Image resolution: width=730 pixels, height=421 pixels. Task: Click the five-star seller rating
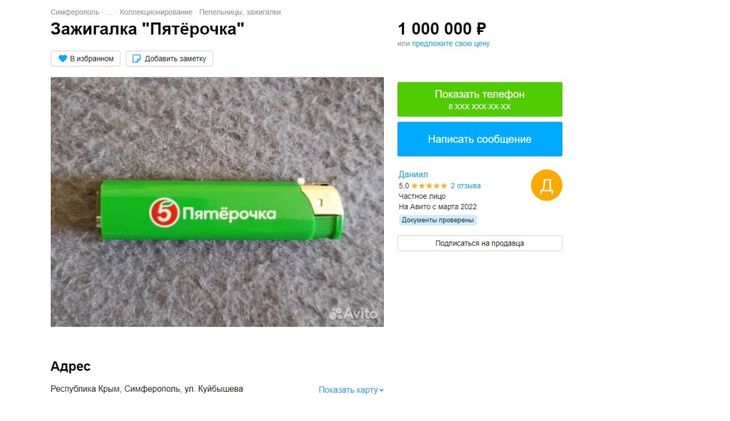429,186
